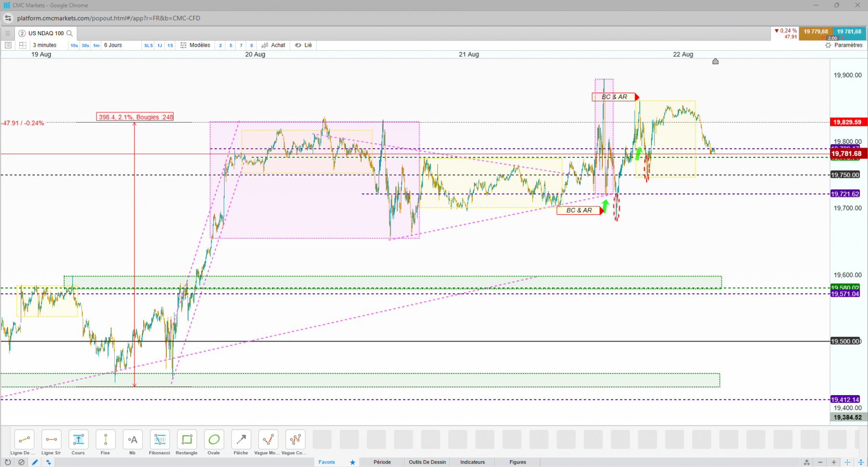Click the auto-scale chart icon in the bottom bar
This screenshot has height=467, width=868.
(807, 462)
